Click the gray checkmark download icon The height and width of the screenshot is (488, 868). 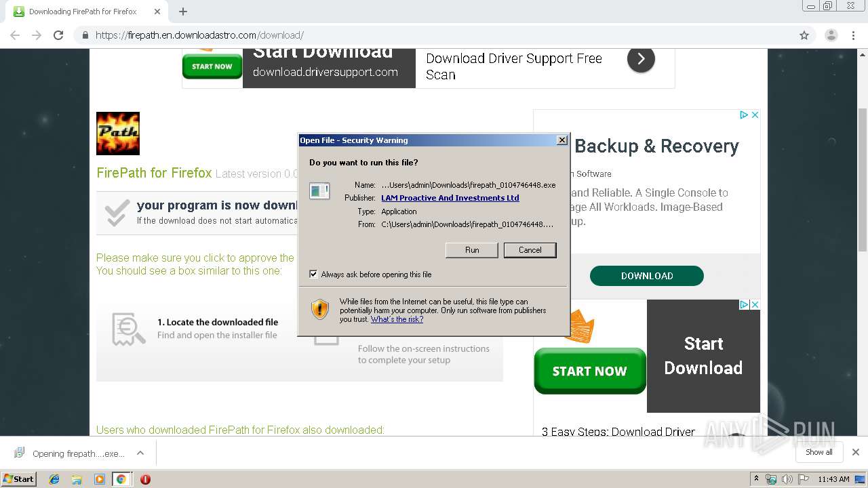[x=117, y=213]
